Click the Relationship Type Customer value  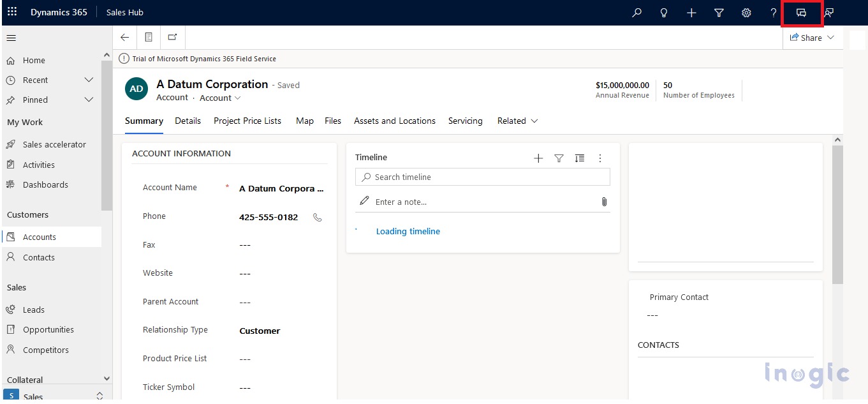260,331
